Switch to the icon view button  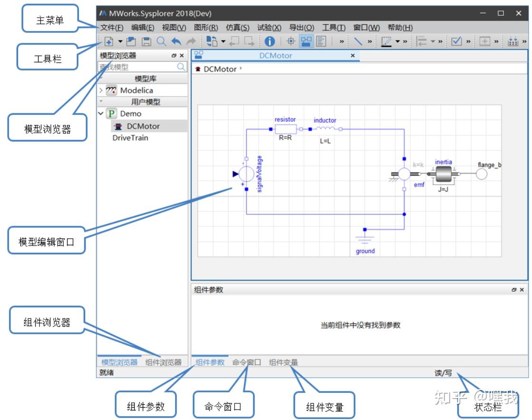291,41
